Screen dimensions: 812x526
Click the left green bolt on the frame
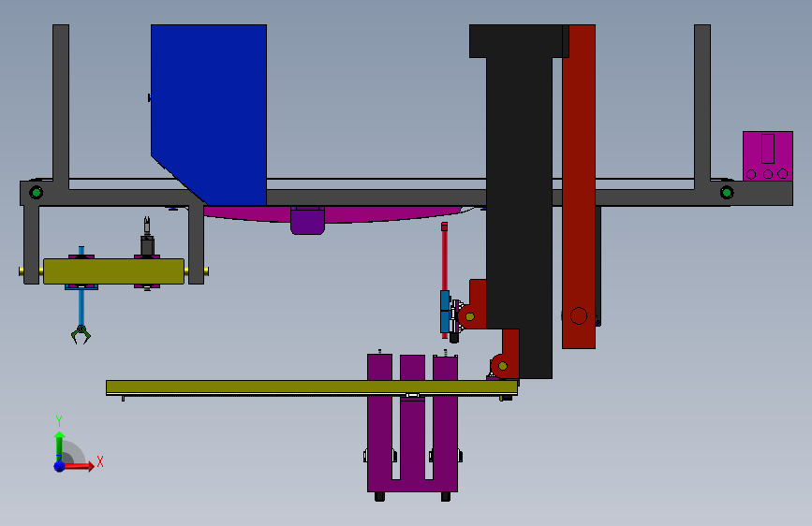(x=36, y=193)
